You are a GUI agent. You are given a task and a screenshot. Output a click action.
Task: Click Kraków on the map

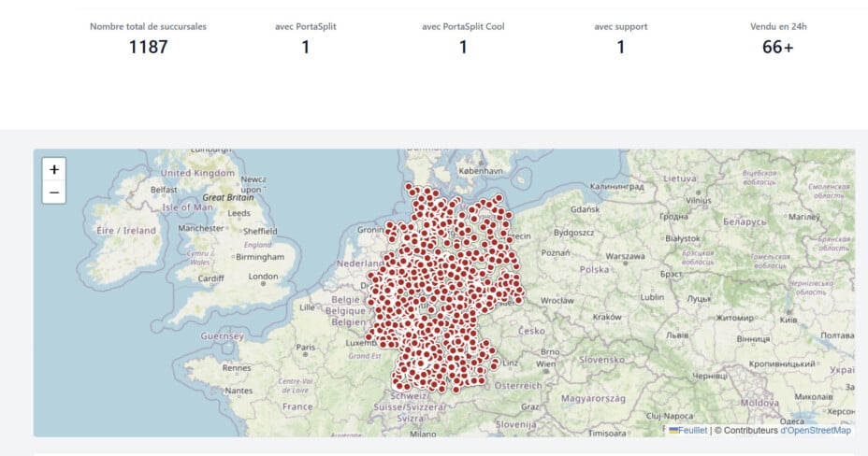point(607,317)
